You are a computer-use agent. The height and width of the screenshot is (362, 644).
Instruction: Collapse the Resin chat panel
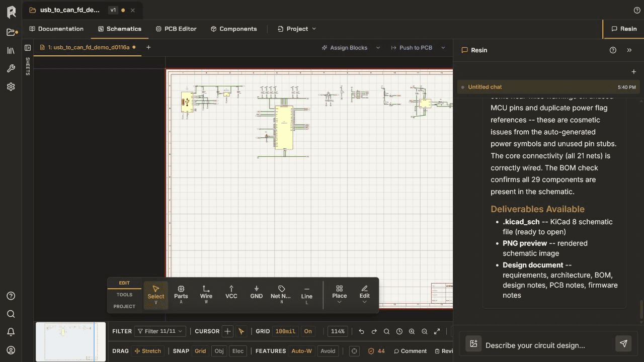point(629,50)
